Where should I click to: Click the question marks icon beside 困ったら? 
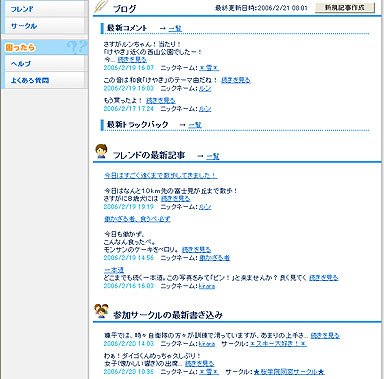[76, 47]
